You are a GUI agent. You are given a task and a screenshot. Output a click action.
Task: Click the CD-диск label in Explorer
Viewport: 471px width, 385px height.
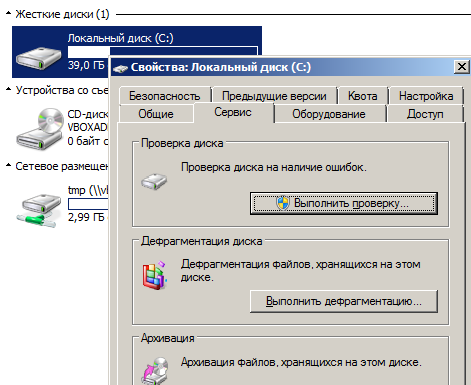pos(88,114)
